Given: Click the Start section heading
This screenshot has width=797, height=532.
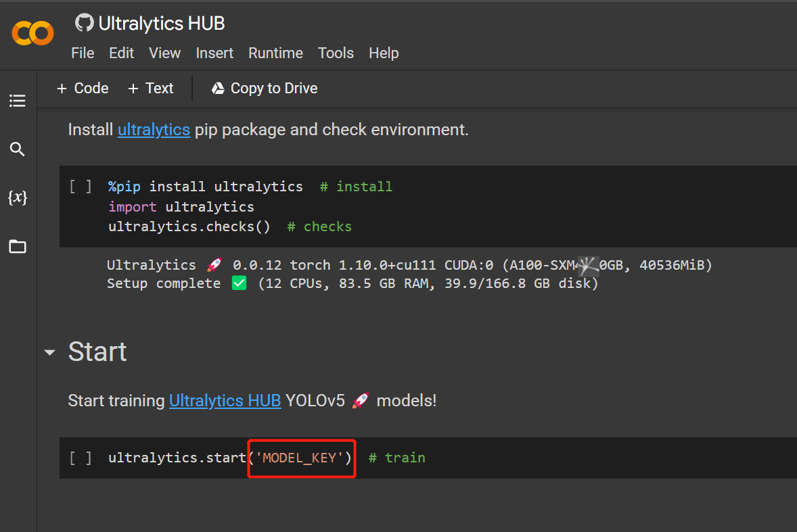Looking at the screenshot, I should point(97,352).
